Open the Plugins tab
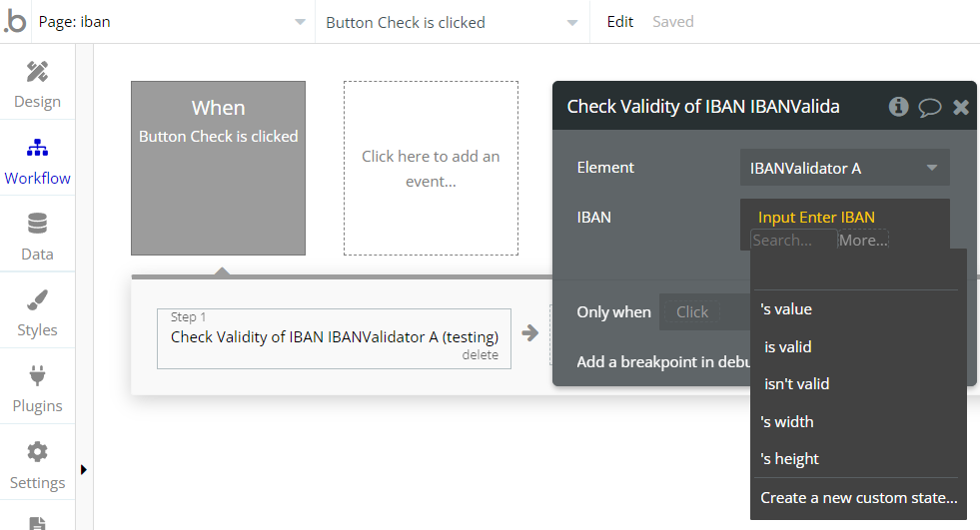The height and width of the screenshot is (530, 980). pos(37,388)
